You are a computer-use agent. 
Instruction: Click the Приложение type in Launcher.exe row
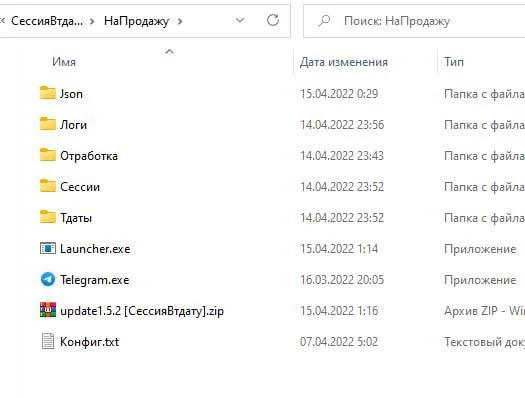point(480,249)
